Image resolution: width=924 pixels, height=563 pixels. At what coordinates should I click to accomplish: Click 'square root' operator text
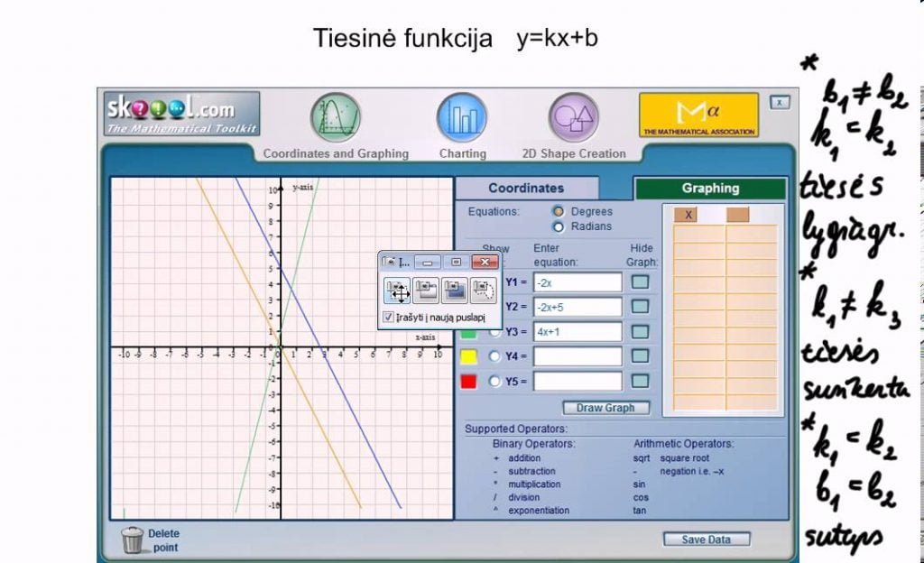(685, 458)
